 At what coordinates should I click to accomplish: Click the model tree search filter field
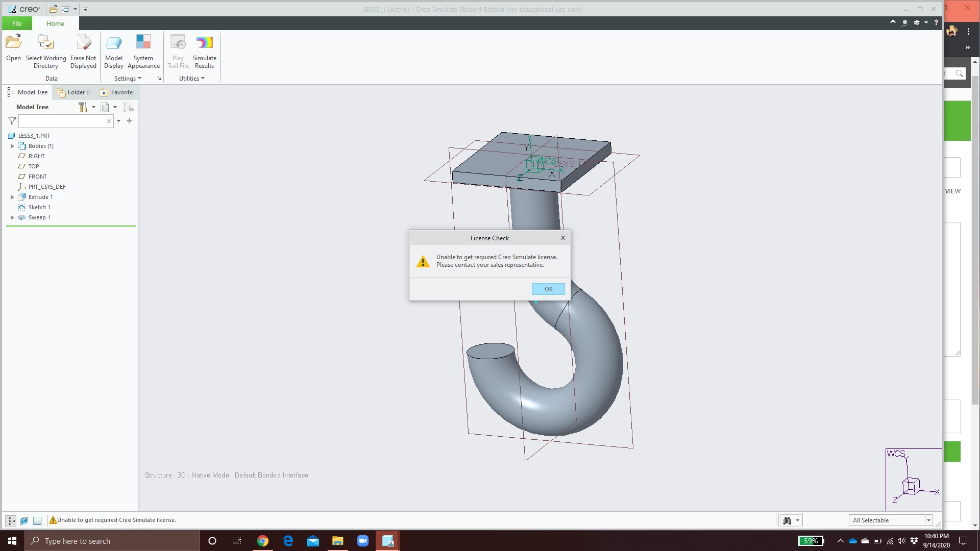point(62,121)
